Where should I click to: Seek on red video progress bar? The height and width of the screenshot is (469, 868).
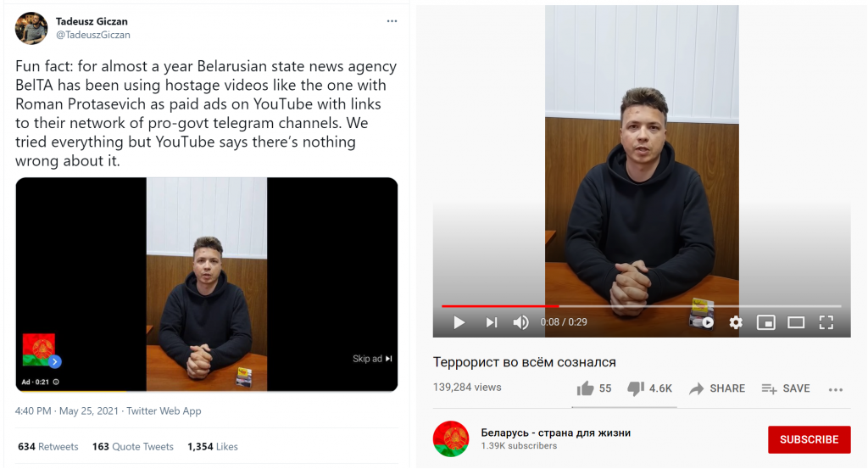[641, 305]
